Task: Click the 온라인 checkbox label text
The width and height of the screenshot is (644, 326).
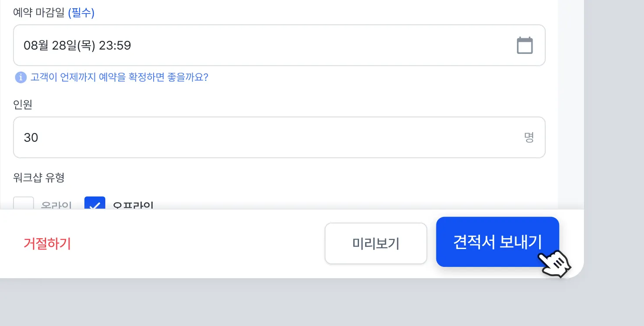Action: pyautogui.click(x=56, y=205)
